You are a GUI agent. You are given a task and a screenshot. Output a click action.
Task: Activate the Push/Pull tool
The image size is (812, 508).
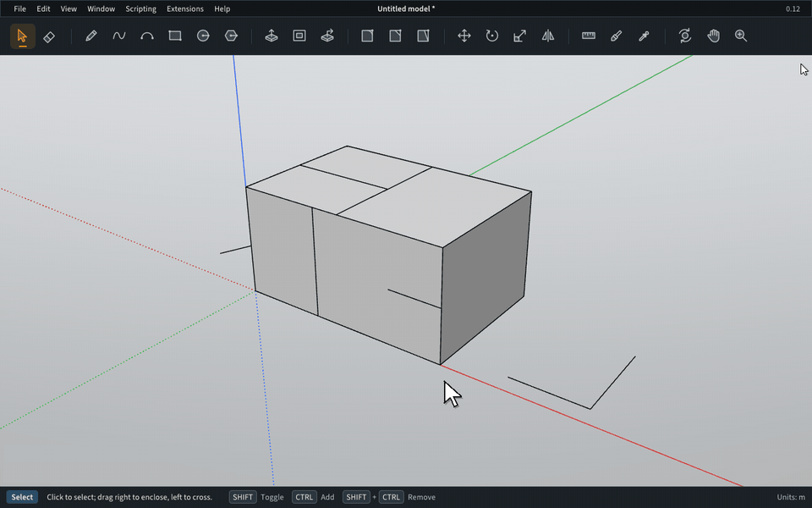click(272, 36)
